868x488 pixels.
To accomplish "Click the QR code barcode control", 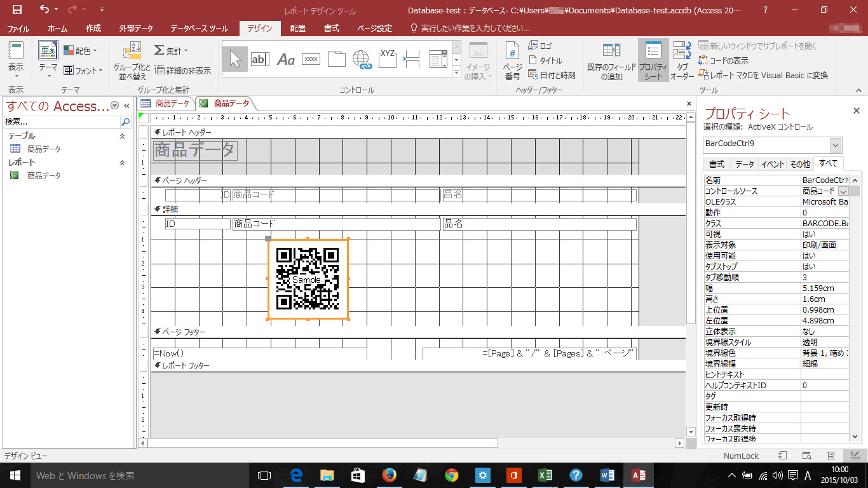I will click(308, 279).
